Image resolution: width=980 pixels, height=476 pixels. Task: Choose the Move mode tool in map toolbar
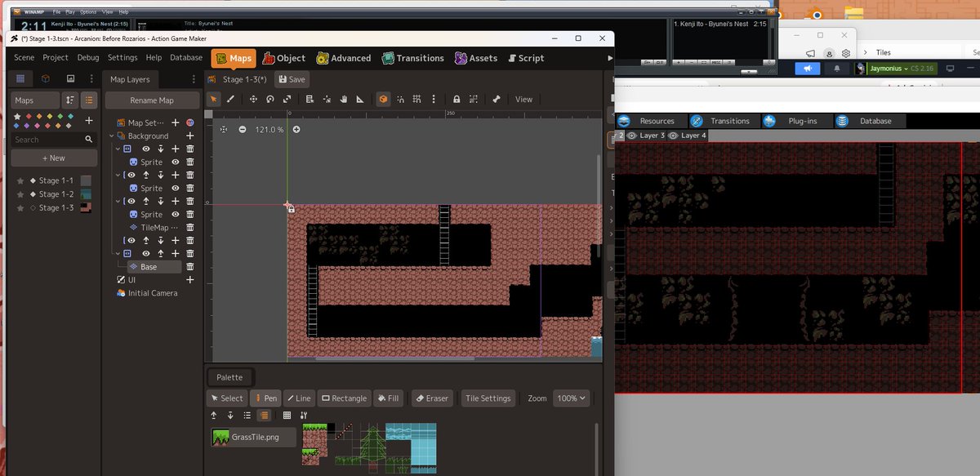point(253,99)
